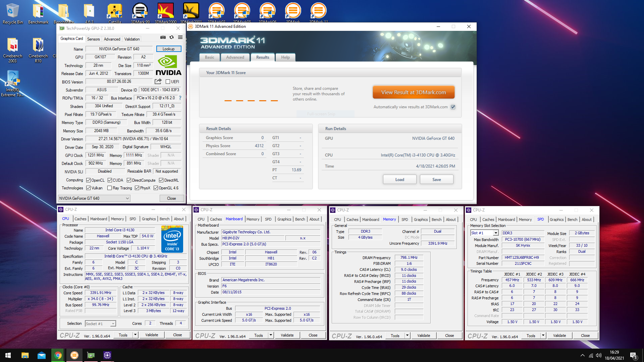Switch to the Validation tab in GPU-Z
Screen dimensions: 644x362
(x=132, y=39)
